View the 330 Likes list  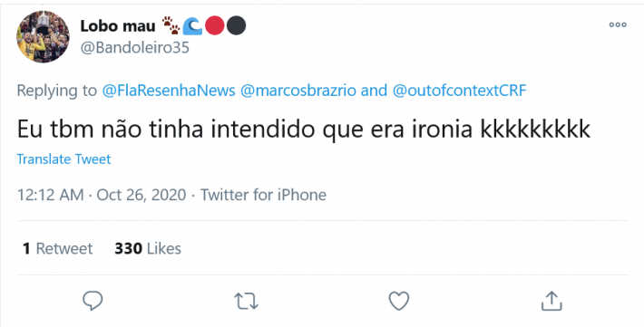coord(148,248)
